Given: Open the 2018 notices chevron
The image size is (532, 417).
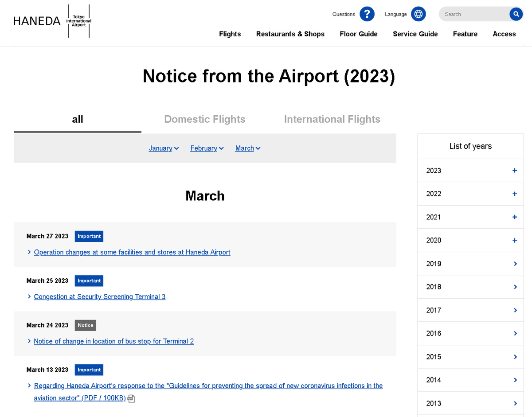Looking at the screenshot, I should (515, 287).
